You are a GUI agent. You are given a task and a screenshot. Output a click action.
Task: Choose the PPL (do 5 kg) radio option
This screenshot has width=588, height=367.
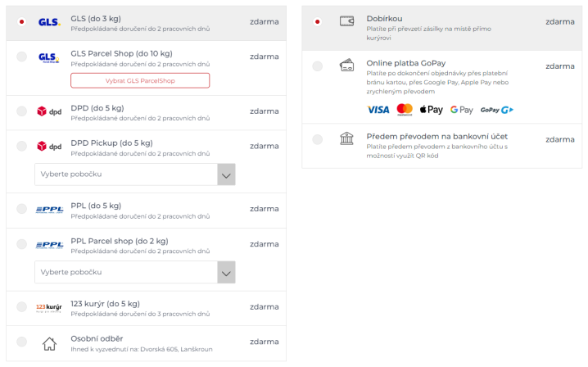(22, 209)
